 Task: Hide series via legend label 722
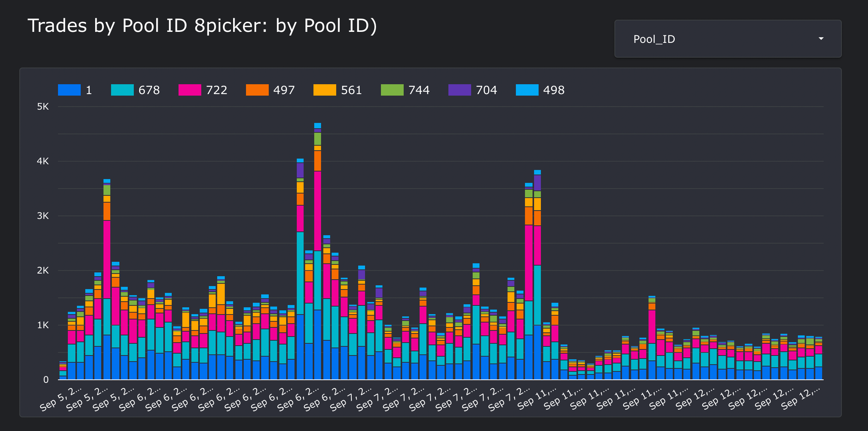click(216, 90)
